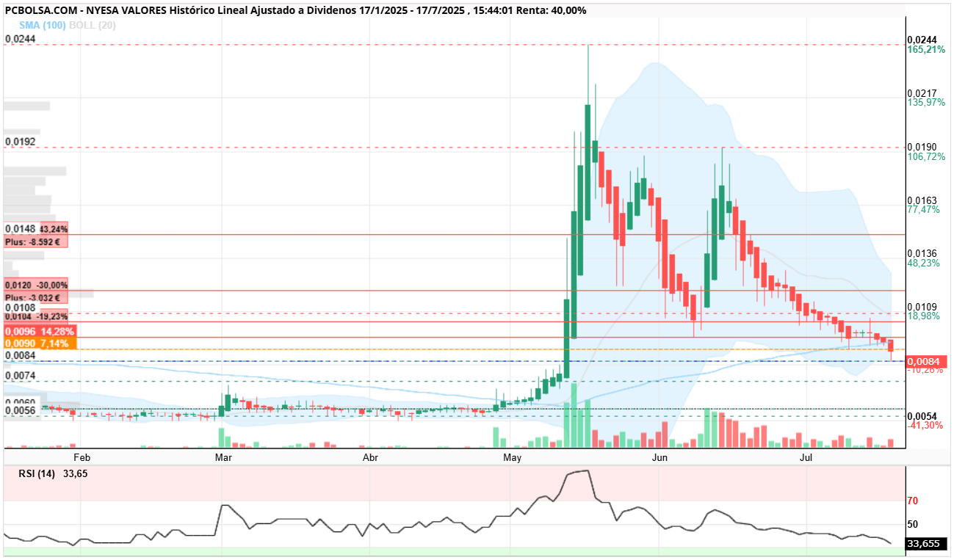This screenshot has height=560, width=954.
Task: Select the 48,23% axis percentage
Action: [924, 263]
